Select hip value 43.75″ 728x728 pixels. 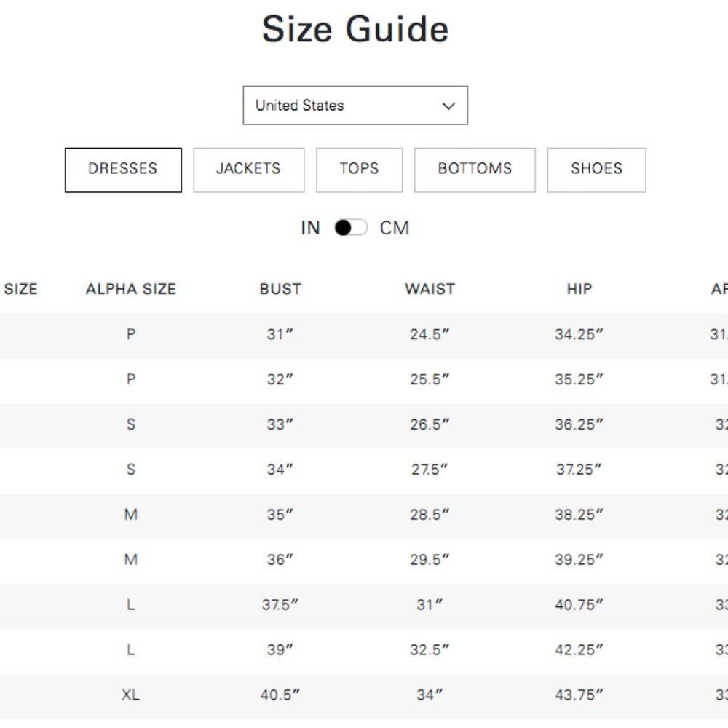pyautogui.click(x=579, y=695)
